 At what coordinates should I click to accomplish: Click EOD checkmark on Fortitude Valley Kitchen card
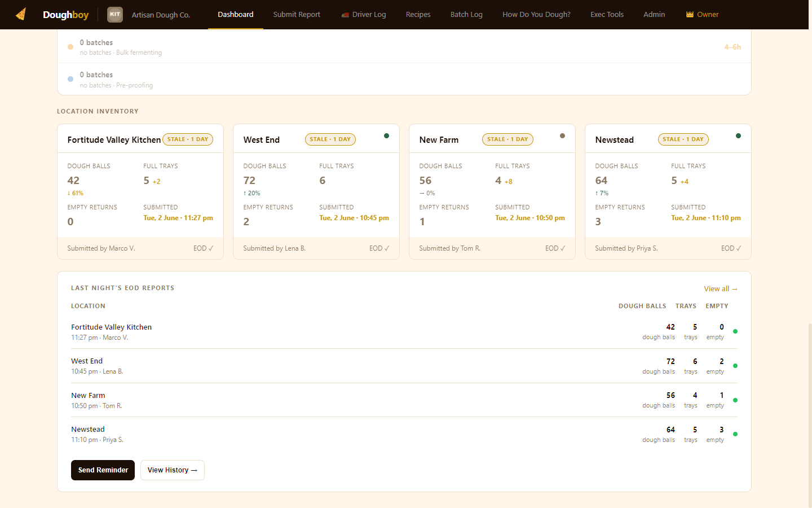[203, 248]
